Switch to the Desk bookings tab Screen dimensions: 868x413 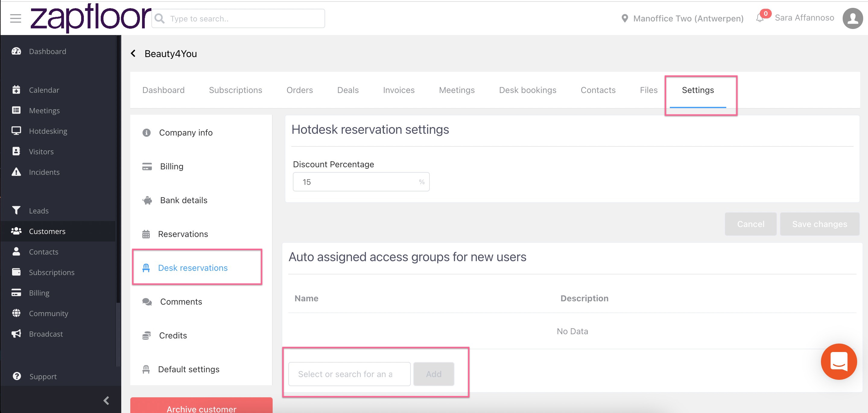pyautogui.click(x=528, y=90)
